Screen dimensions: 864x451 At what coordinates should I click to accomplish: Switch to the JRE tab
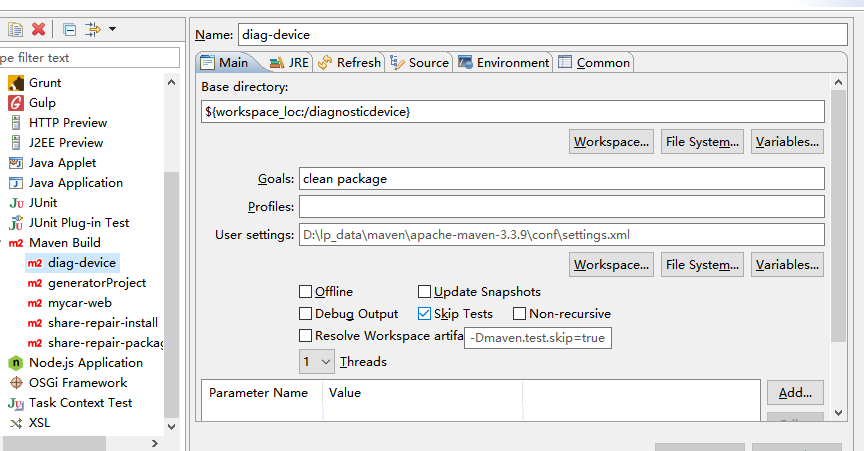[x=290, y=62]
